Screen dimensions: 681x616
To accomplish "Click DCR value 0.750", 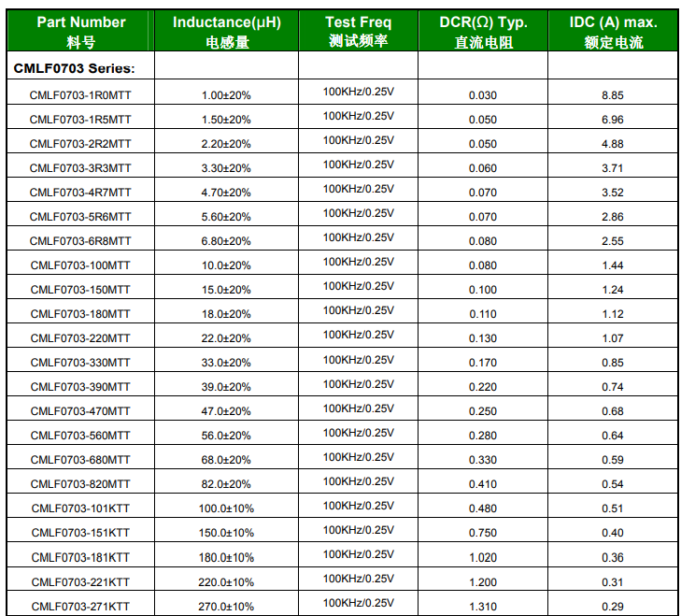I will (x=483, y=534).
